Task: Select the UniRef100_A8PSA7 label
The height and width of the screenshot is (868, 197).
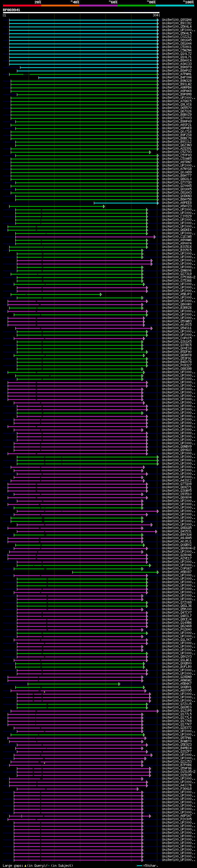Action: click(177, 816)
